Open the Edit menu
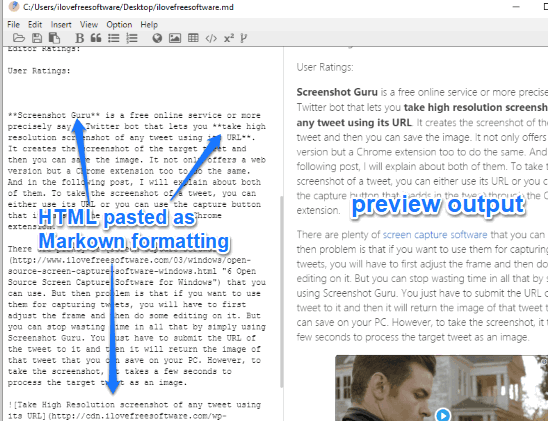The height and width of the screenshot is (421, 548). coord(35,24)
